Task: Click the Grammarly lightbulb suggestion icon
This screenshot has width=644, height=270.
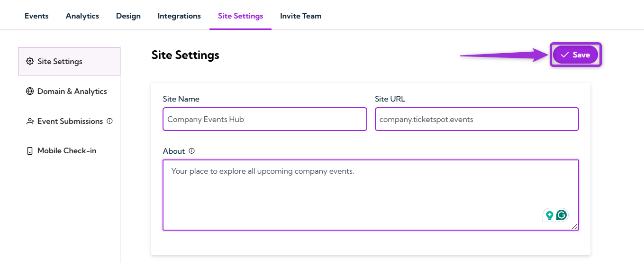Action: [x=549, y=215]
